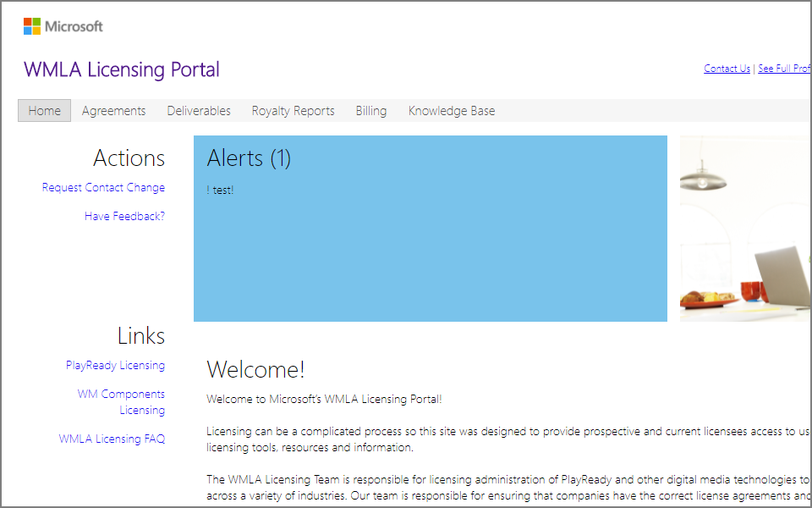
Task: Click the Microsoft wordmark text
Action: pos(74,26)
